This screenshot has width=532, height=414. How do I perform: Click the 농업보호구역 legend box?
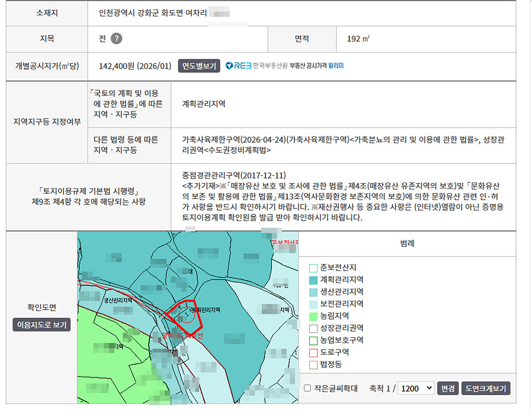click(313, 340)
